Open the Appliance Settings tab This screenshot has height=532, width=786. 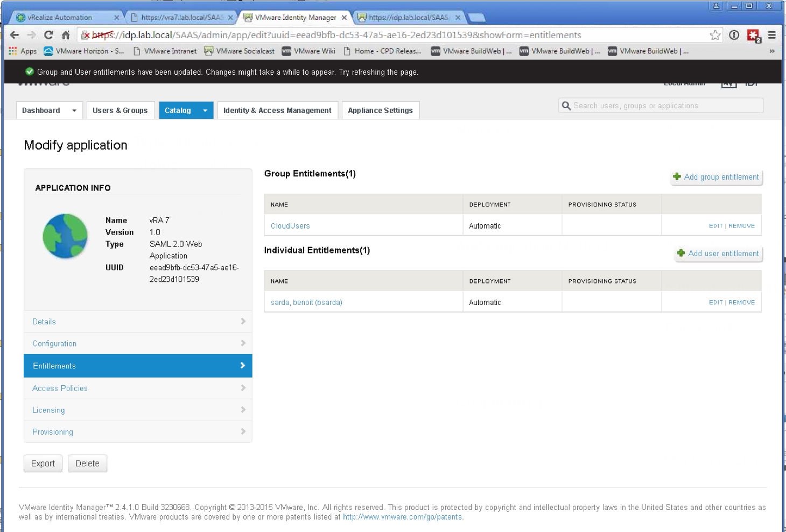coord(380,110)
